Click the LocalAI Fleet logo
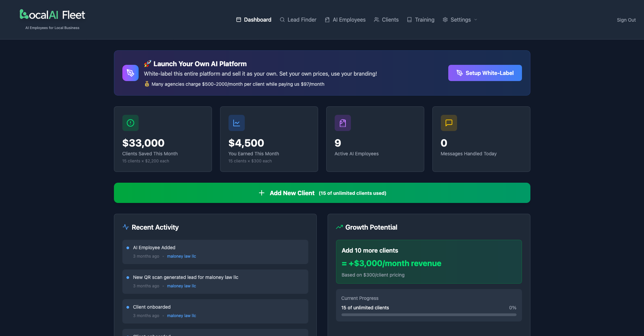This screenshot has width=644, height=336. [52, 15]
